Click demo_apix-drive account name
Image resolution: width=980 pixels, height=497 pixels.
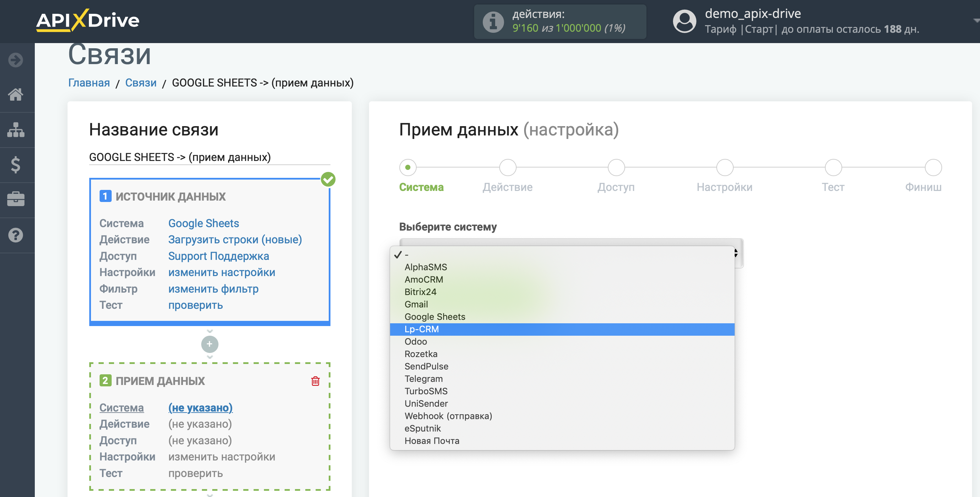(753, 14)
